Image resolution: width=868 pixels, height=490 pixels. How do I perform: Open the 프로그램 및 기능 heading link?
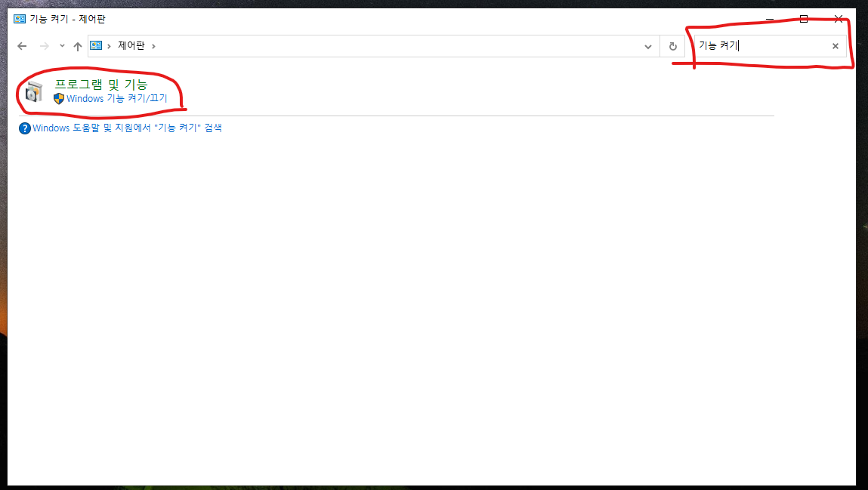(x=100, y=84)
